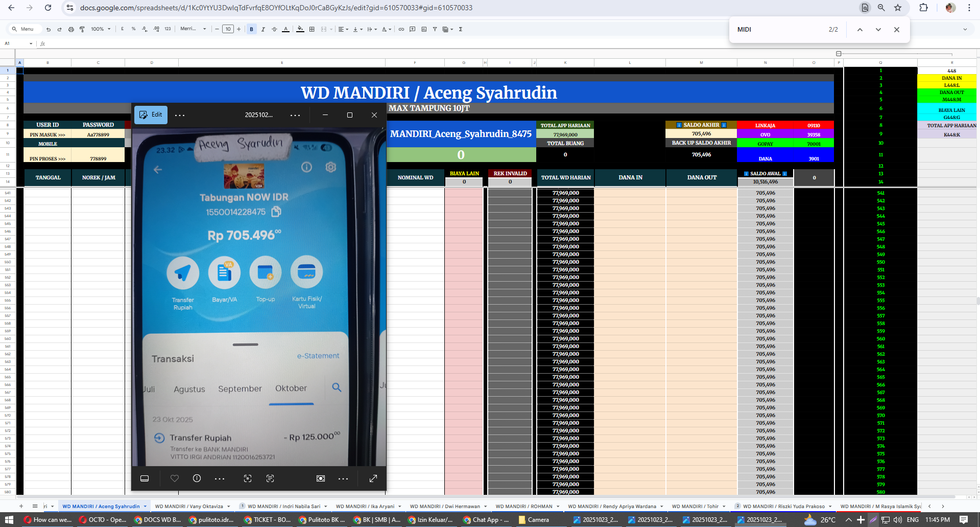Open the name box dropdown for A1
Image resolution: width=980 pixels, height=527 pixels.
pos(31,43)
